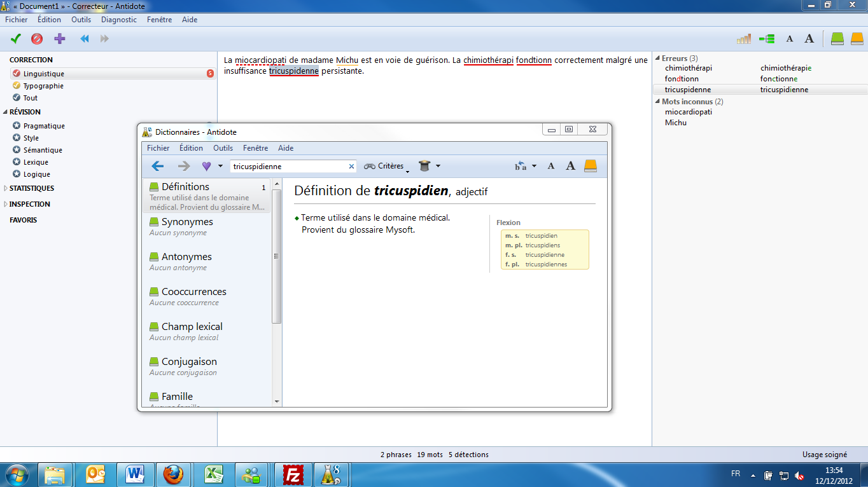Screen dimensions: 868x487
Task: Open the Conjugaison dictionary
Action: (207, 367)
